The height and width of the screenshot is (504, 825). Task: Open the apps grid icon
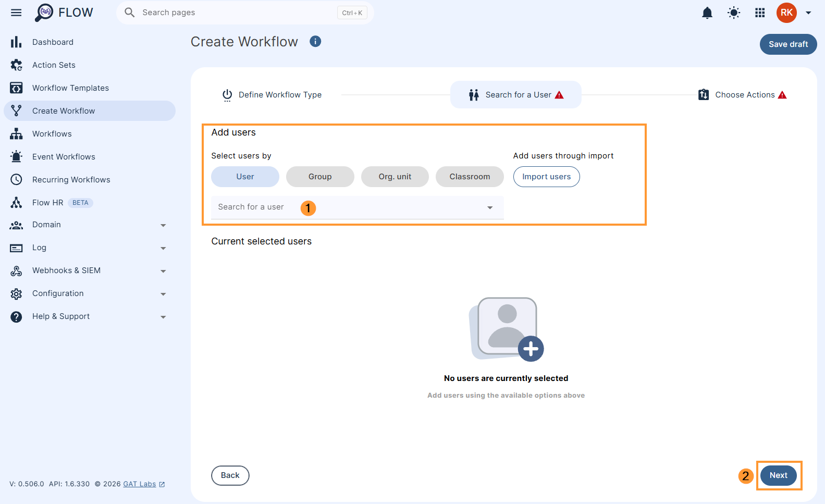[x=760, y=13]
